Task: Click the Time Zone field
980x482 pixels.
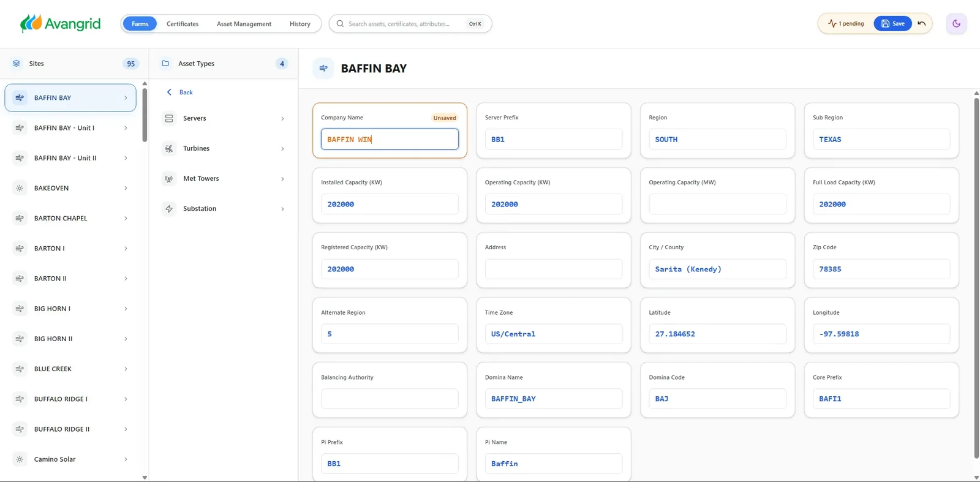Action: coord(554,334)
